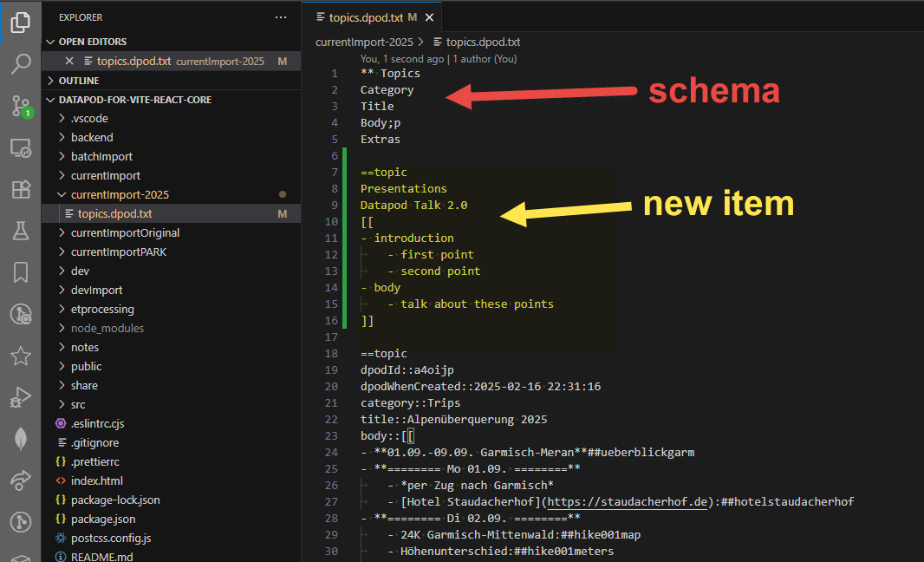
Task: Collapse the Open Editors section
Action: (92, 42)
